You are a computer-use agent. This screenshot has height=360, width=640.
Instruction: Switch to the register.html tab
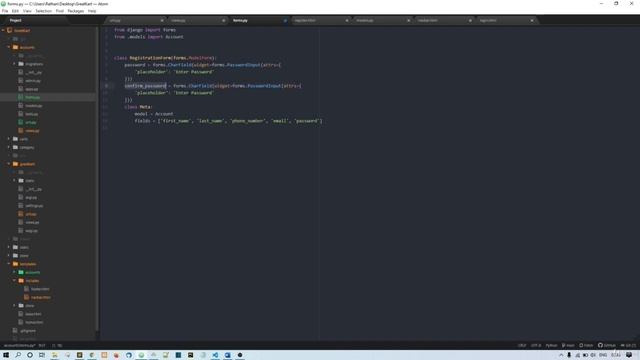point(320,20)
